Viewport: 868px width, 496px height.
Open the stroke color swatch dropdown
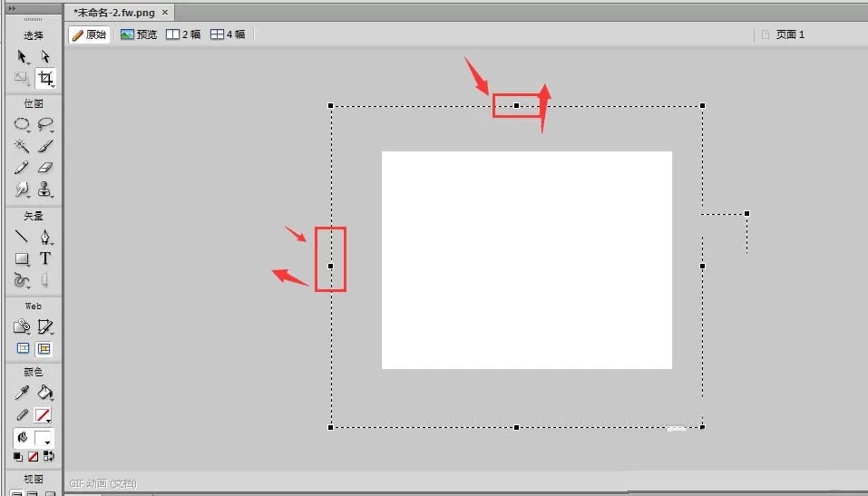coord(44,415)
